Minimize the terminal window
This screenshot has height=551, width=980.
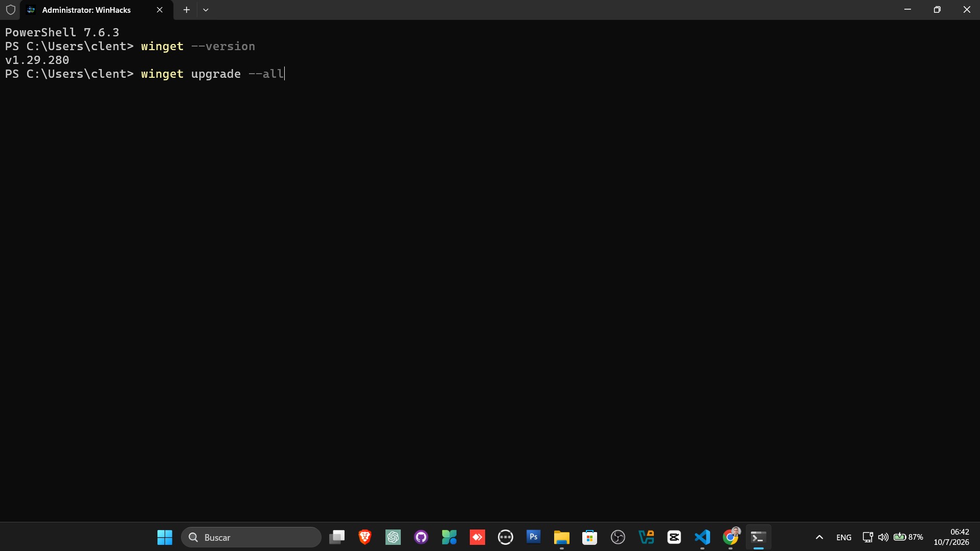point(907,10)
